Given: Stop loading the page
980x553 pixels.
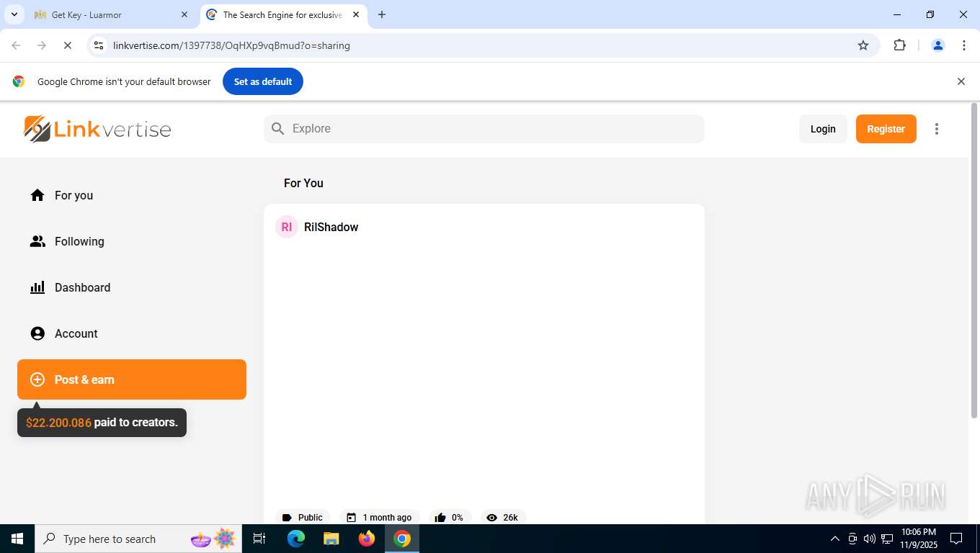Looking at the screenshot, I should tap(67, 45).
